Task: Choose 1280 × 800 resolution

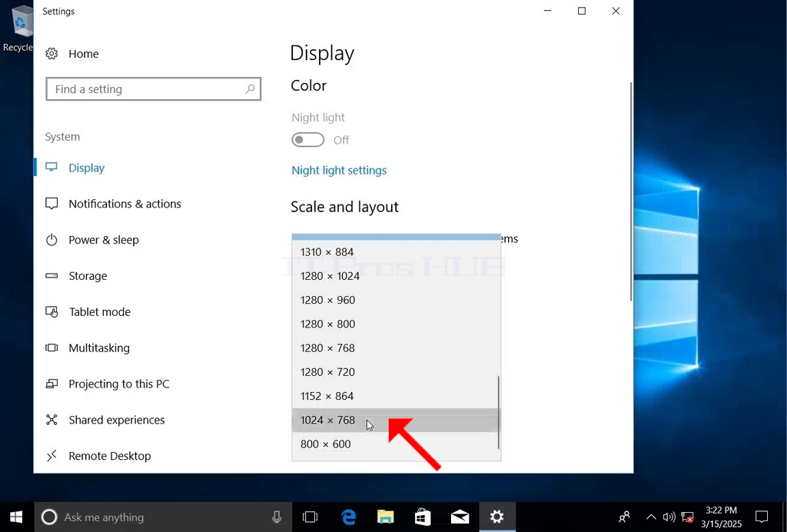Action: (x=396, y=324)
